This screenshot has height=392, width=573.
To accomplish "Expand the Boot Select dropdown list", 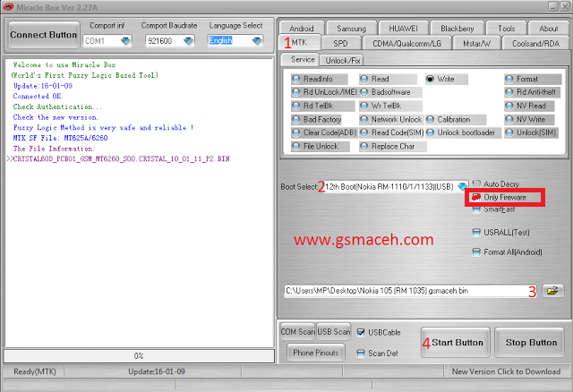I will (462, 187).
